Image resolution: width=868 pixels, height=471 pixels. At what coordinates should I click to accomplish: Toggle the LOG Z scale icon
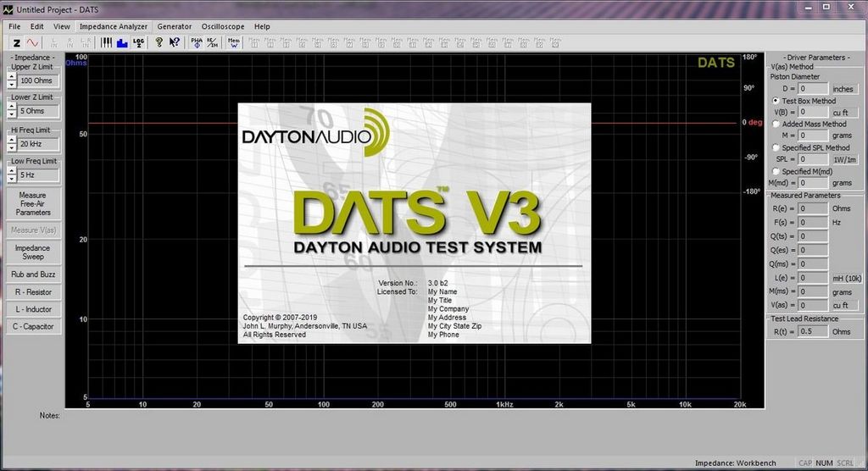(138, 42)
